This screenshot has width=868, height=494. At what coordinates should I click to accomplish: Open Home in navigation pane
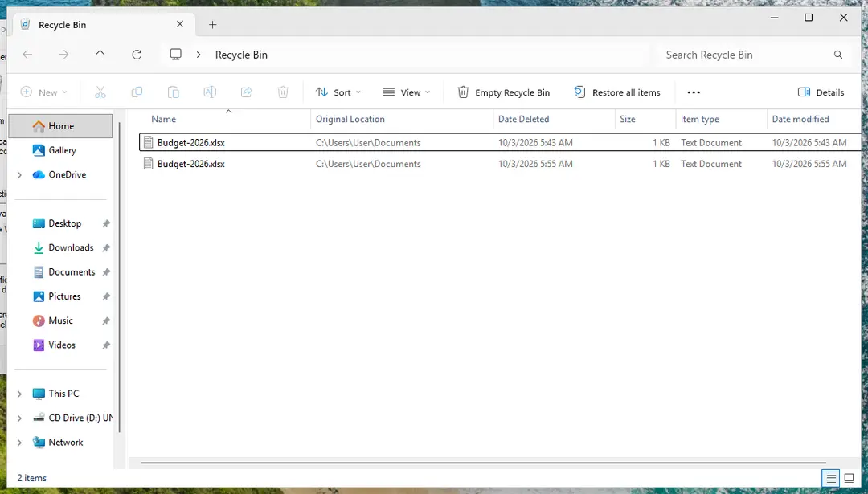[x=61, y=126]
